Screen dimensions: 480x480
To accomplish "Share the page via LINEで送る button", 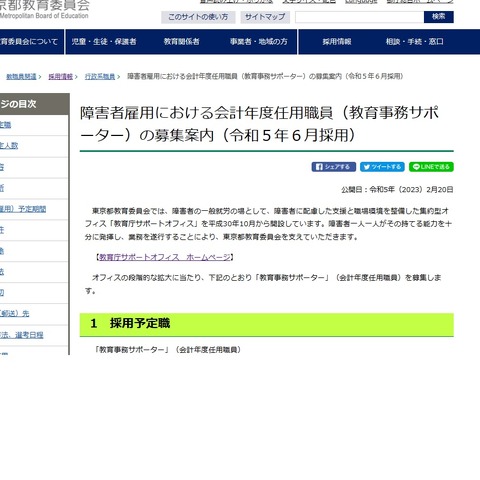I will tap(431, 167).
